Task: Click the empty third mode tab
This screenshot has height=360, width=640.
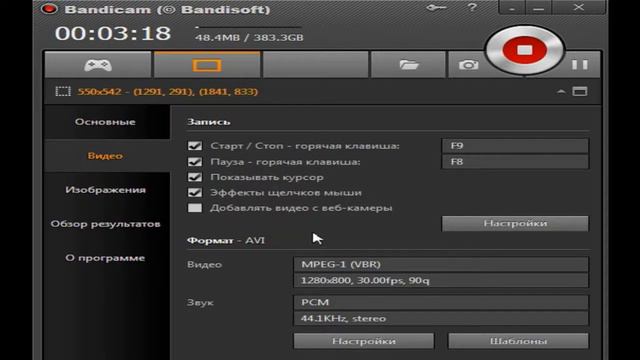Action: click(x=316, y=64)
